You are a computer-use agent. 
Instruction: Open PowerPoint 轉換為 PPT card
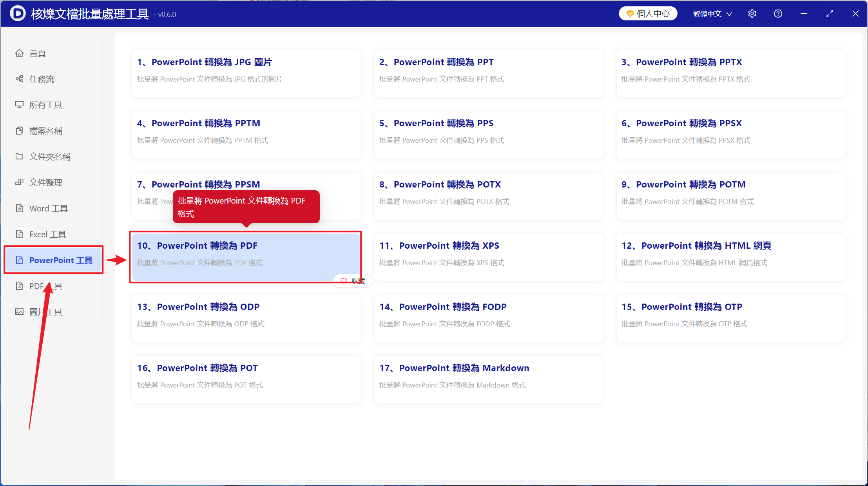488,73
